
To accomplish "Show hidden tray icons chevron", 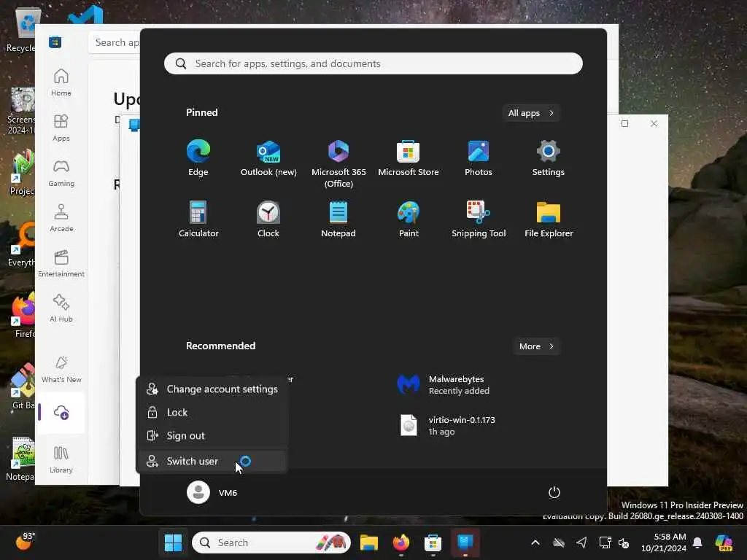I will pyautogui.click(x=535, y=542).
